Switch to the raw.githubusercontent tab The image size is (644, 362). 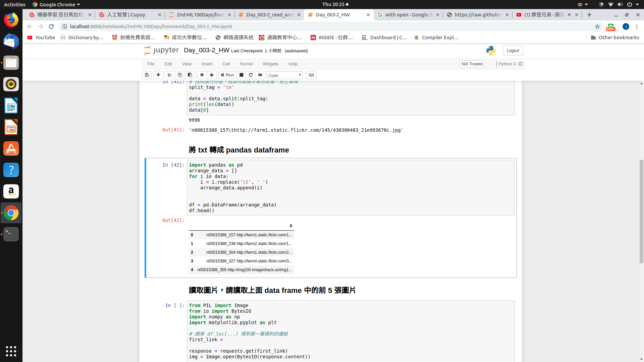pyautogui.click(x=478, y=15)
